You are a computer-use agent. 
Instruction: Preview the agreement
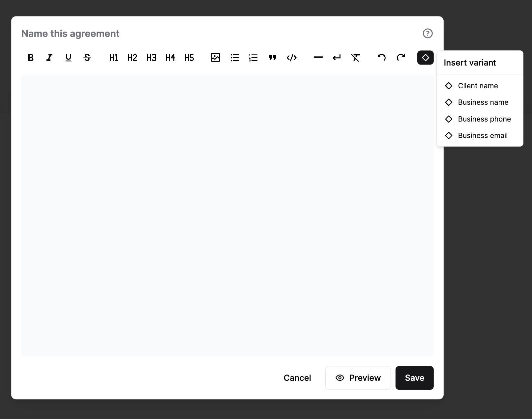pyautogui.click(x=358, y=378)
